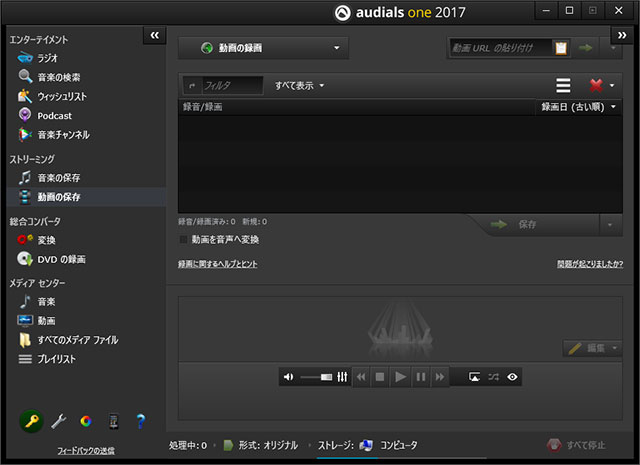Image resolution: width=640 pixels, height=465 pixels.
Task: Open 音楽 in media center
Action: (37, 302)
